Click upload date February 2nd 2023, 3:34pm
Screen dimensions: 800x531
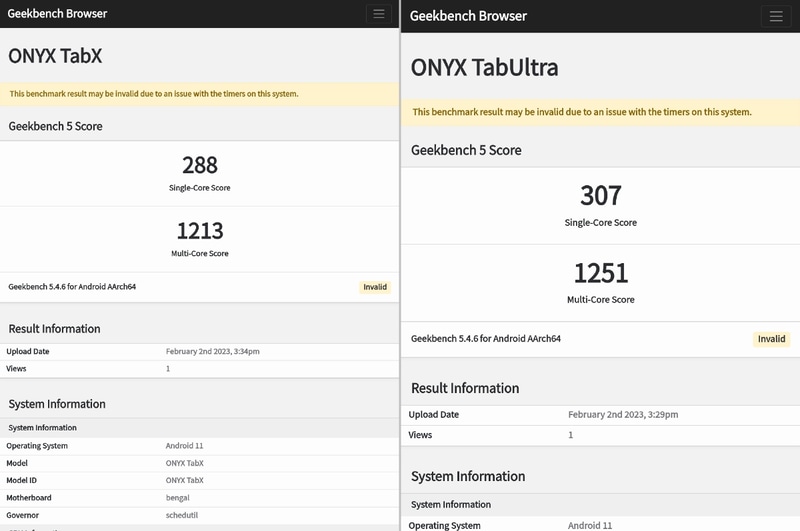[x=213, y=351]
